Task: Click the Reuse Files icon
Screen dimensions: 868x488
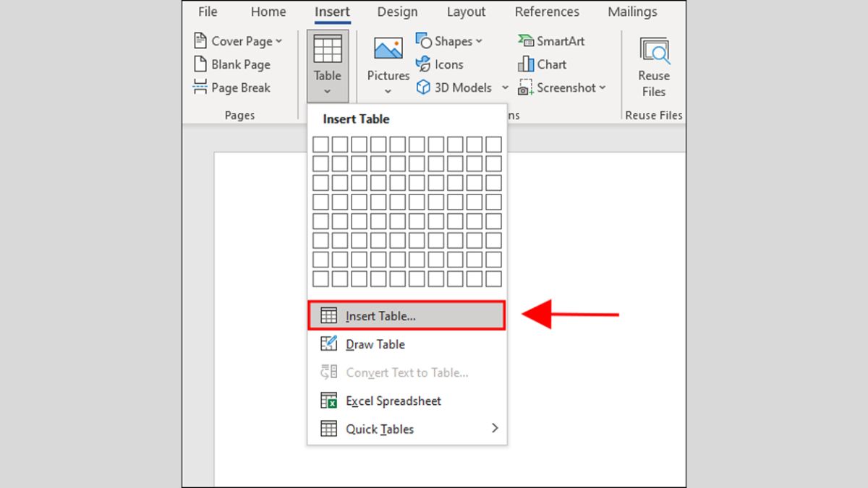Action: tap(653, 52)
